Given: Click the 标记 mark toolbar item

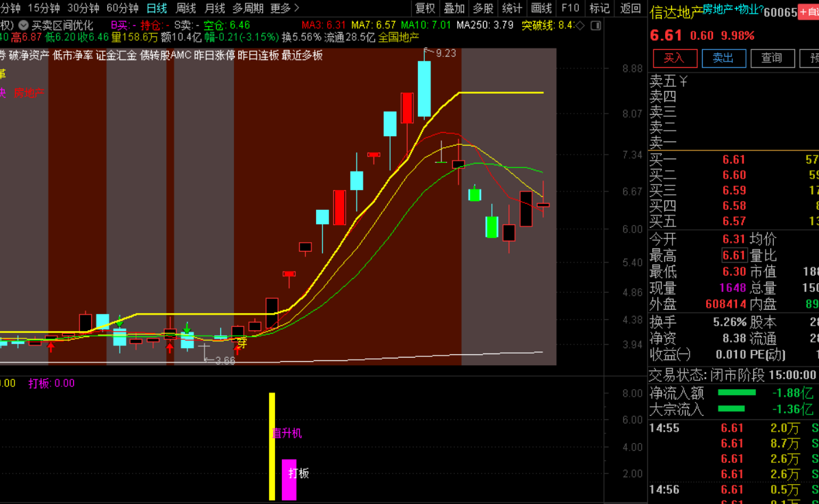Looking at the screenshot, I should tap(599, 8).
